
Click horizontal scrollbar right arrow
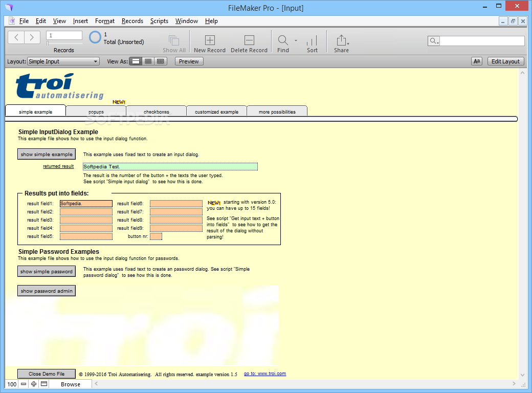pos(514,383)
